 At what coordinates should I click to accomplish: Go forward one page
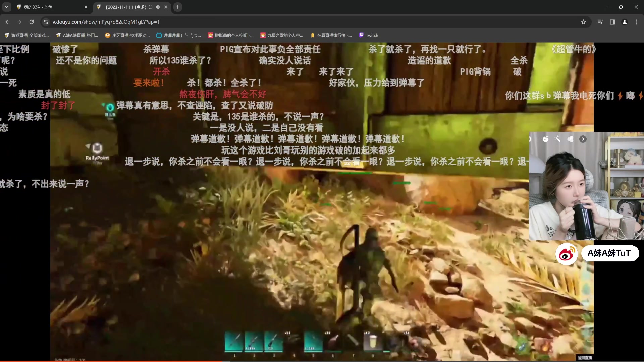tap(19, 22)
